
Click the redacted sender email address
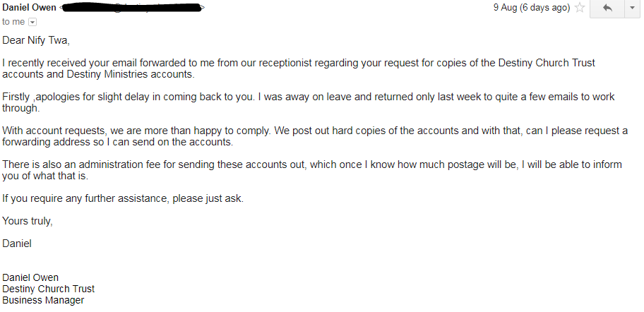coord(132,7)
